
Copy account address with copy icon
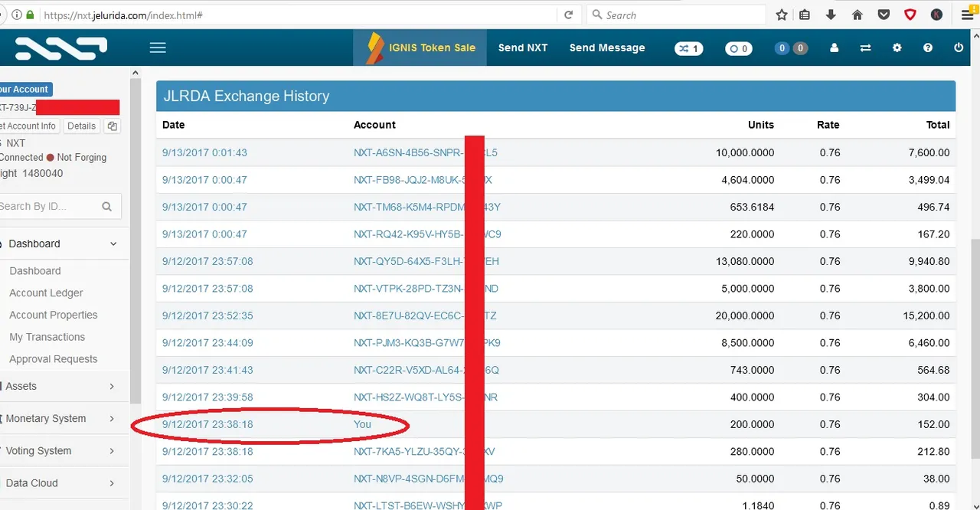point(112,126)
